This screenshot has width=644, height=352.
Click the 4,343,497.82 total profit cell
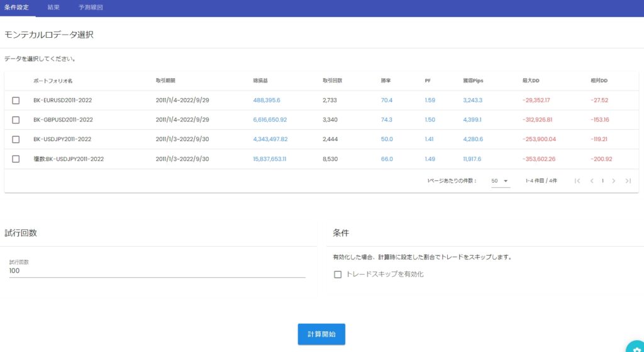(x=270, y=139)
